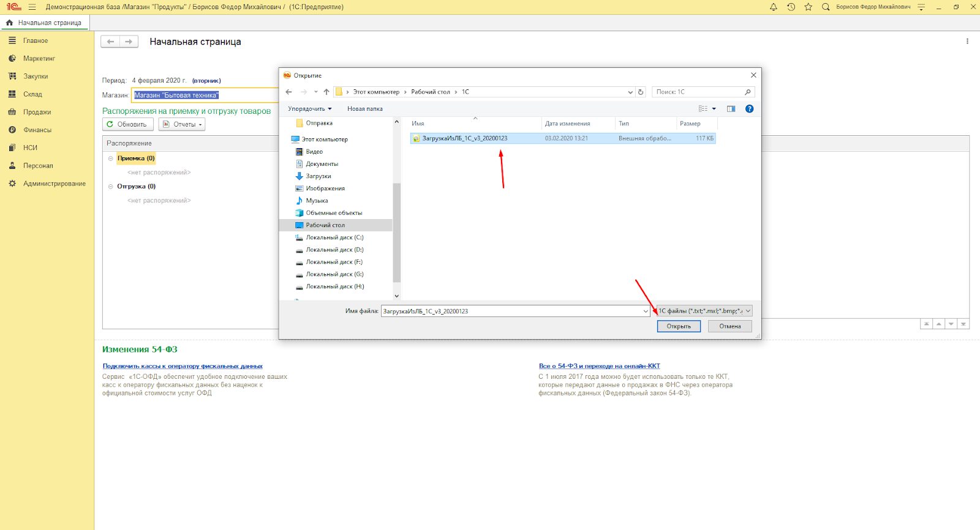Open file name combo box dropdown arrow
The height and width of the screenshot is (530, 980).
coord(646,311)
